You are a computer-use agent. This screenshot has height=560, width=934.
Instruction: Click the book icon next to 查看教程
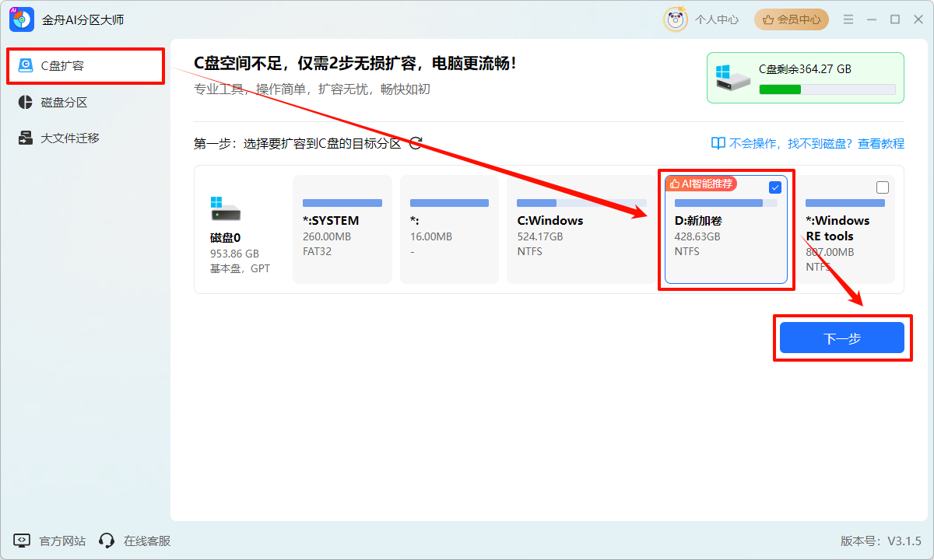718,143
